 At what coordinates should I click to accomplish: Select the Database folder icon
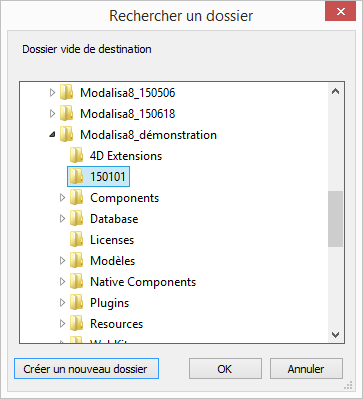pos(77,218)
